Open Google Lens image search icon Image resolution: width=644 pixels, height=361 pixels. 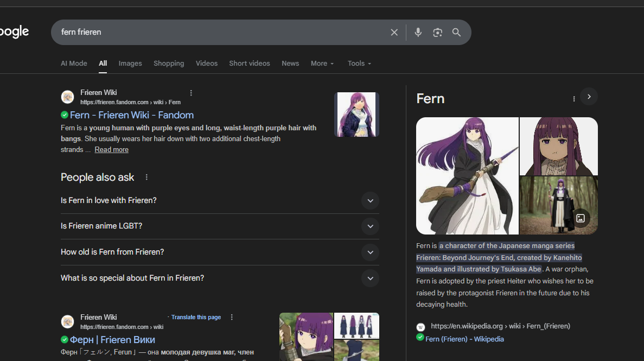tap(437, 32)
